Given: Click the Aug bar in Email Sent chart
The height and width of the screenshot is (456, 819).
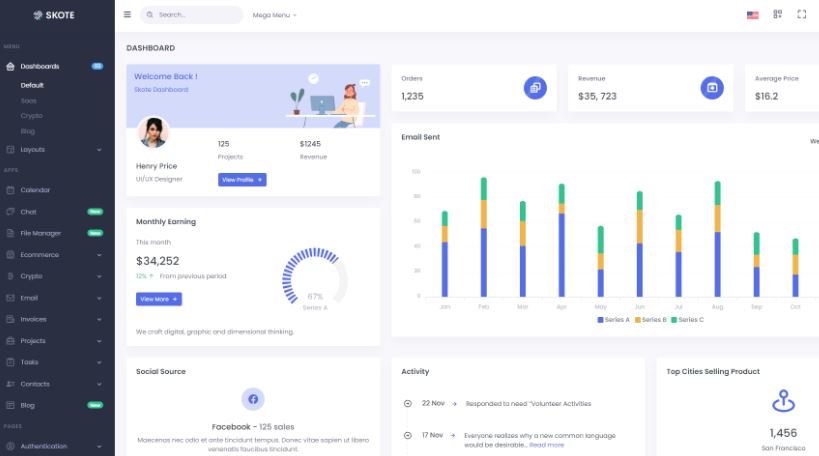Looking at the screenshot, I should click(x=717, y=239).
